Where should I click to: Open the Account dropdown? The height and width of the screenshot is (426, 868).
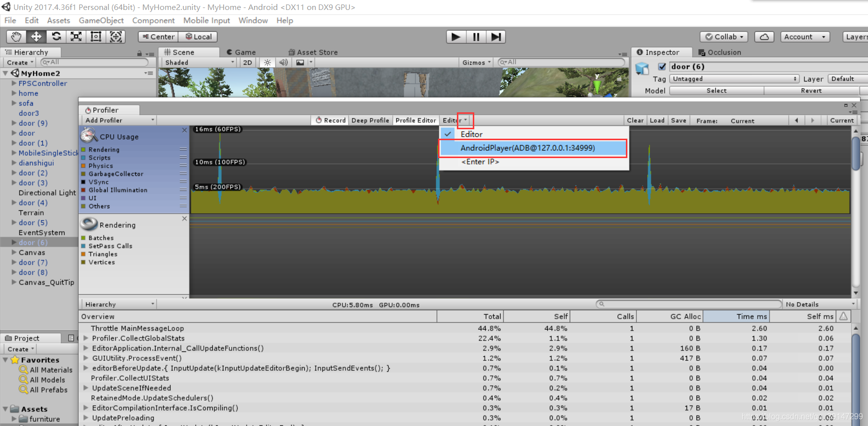[804, 37]
